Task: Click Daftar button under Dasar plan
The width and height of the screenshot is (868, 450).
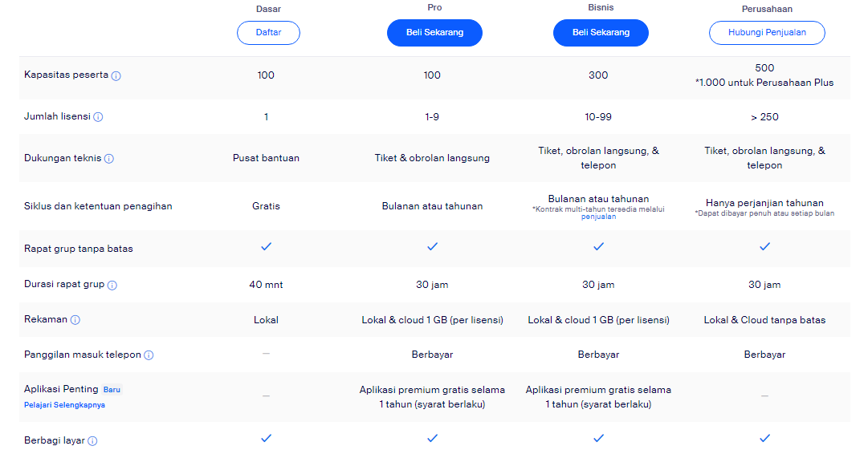Action: click(x=268, y=33)
